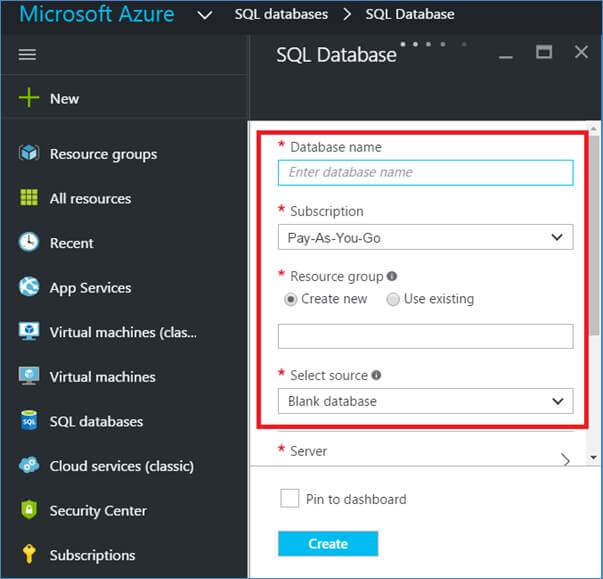
Task: Open the Azure portal dropdown chevron
Action: 204,15
